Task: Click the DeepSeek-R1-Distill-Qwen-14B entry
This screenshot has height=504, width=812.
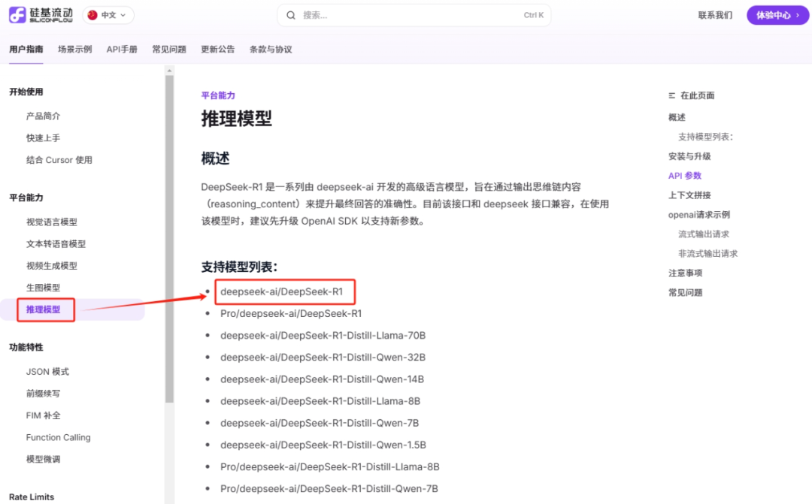Action: [x=322, y=379]
